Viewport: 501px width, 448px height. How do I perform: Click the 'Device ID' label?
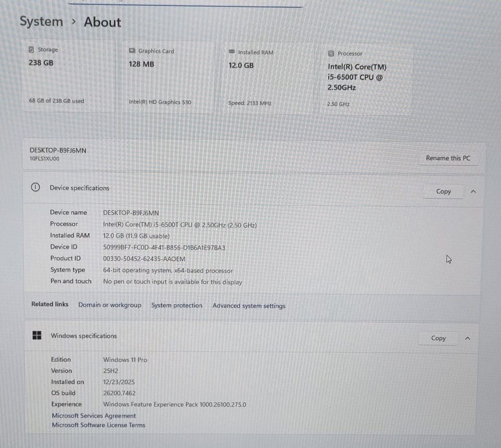[x=64, y=247]
